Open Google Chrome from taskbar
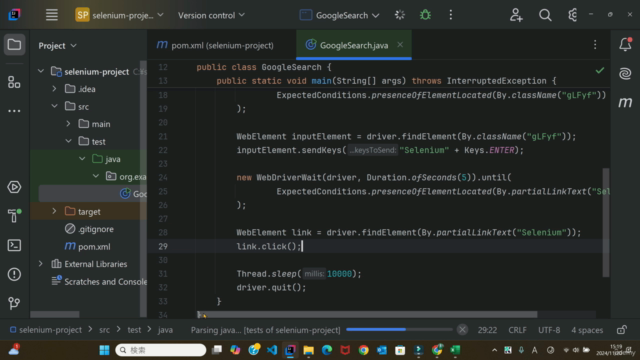The height and width of the screenshot is (360, 640). coord(363,350)
